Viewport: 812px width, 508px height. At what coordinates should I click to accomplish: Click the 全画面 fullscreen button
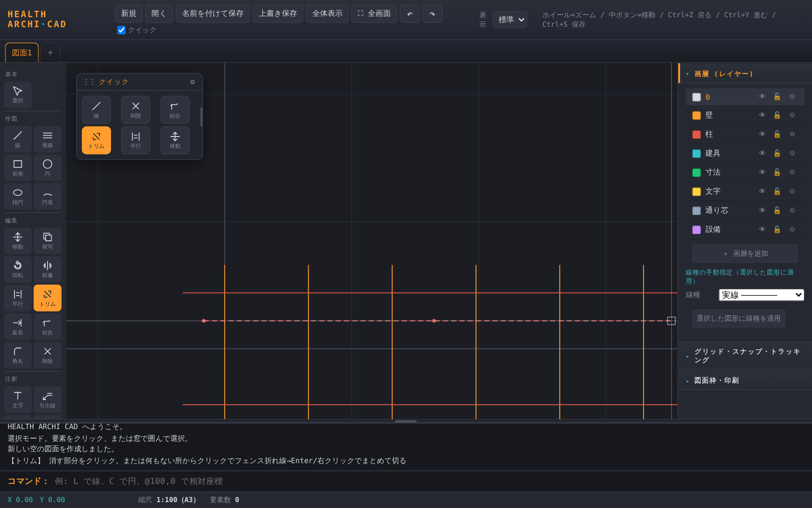pos(374,14)
